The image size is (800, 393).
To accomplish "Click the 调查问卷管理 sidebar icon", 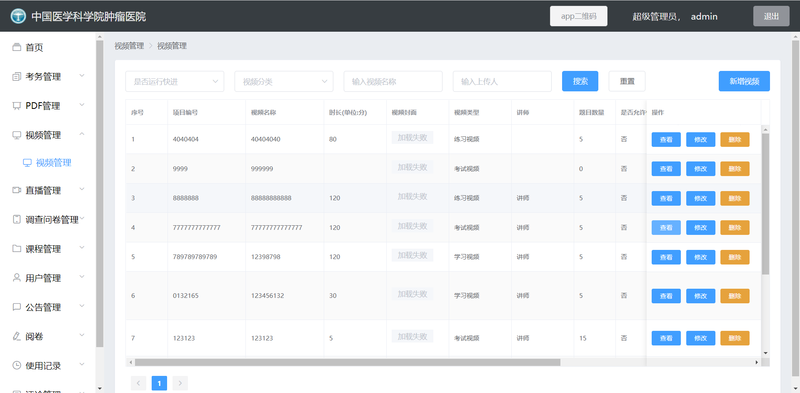I will [x=16, y=219].
